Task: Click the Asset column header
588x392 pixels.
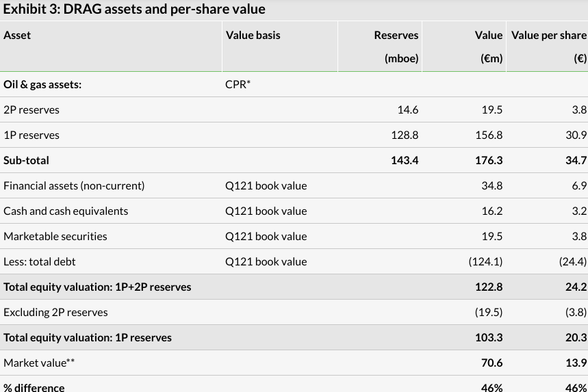Action: coord(17,35)
